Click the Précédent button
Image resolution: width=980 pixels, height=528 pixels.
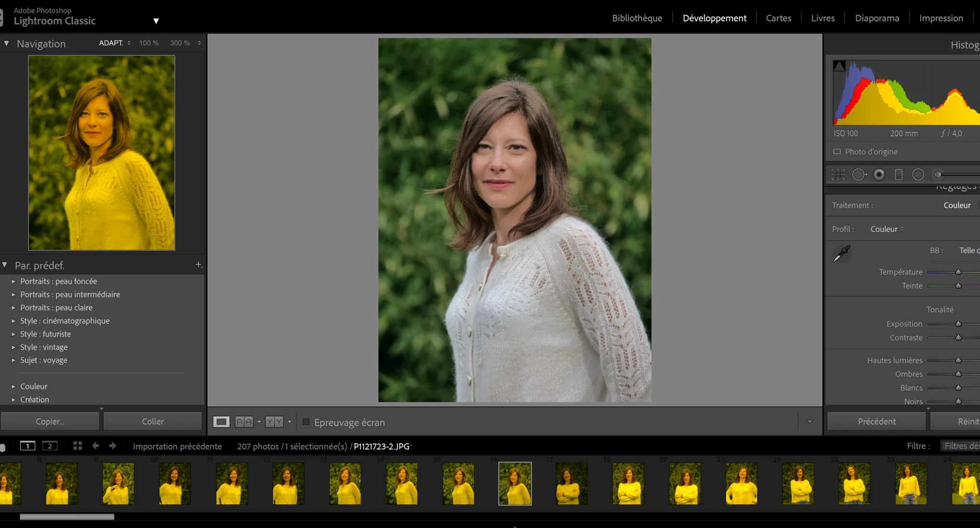876,421
